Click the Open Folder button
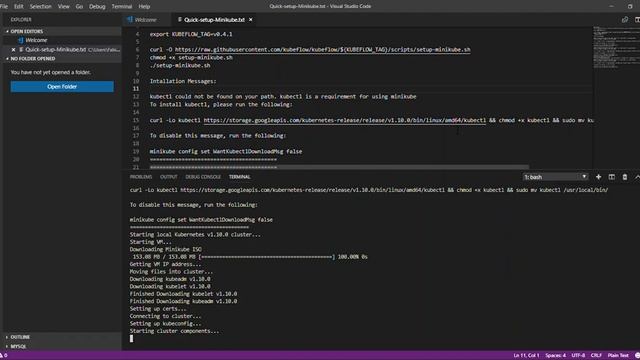The image size is (640, 360). 62,87
